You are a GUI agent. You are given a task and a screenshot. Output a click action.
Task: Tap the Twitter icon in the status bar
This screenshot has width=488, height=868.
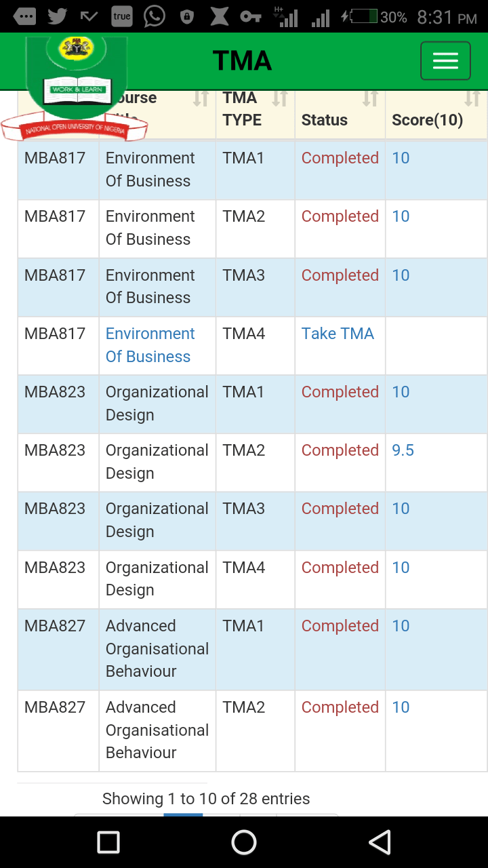[57, 15]
